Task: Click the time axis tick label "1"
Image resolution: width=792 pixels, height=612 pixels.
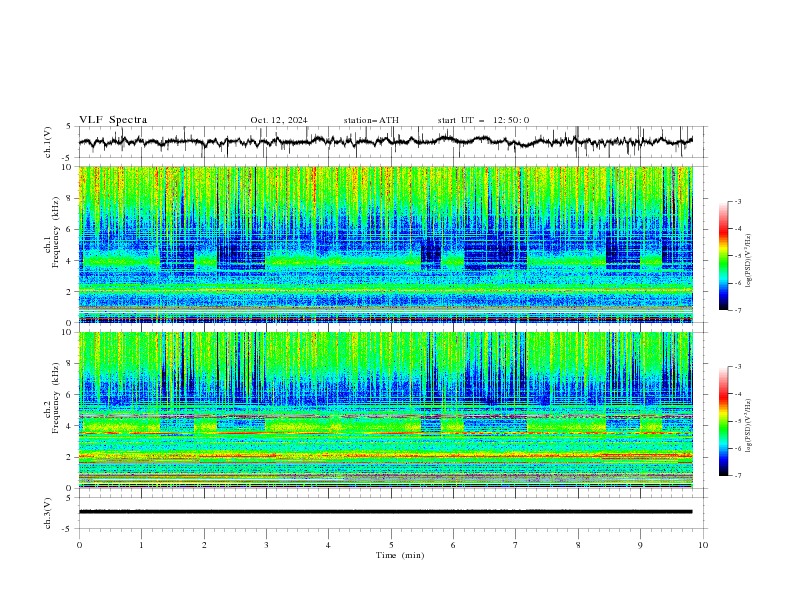Action: 141,545
